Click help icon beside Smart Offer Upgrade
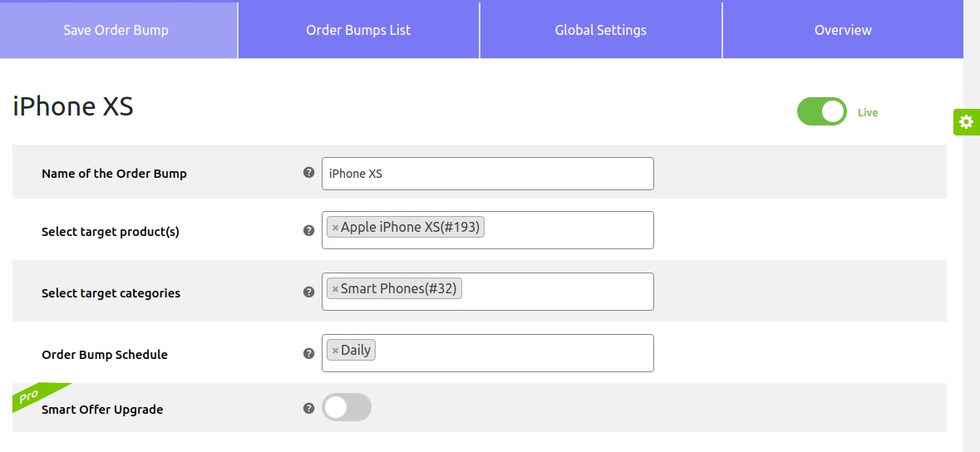The width and height of the screenshot is (980, 452). [309, 408]
